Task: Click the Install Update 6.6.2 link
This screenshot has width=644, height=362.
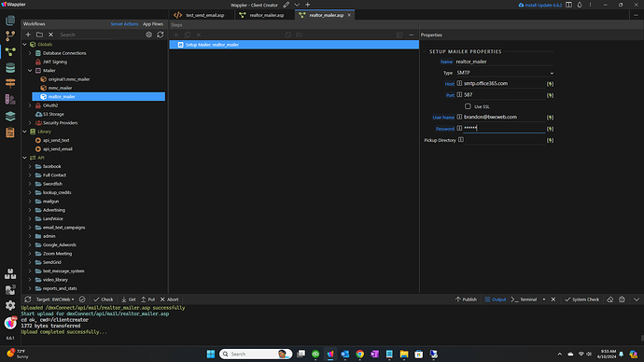Action: click(540, 5)
